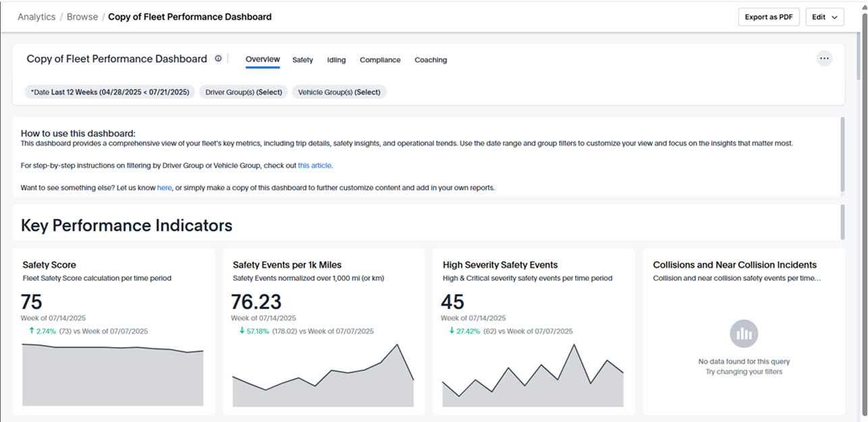This screenshot has height=422, width=868.
Task: Expand the Edit dropdown menu
Action: point(825,16)
